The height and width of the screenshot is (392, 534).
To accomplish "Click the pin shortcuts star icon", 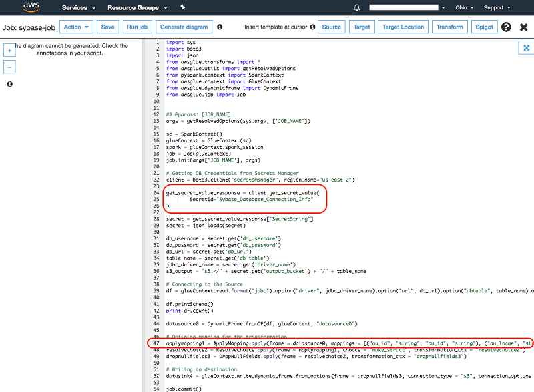I will (183, 8).
